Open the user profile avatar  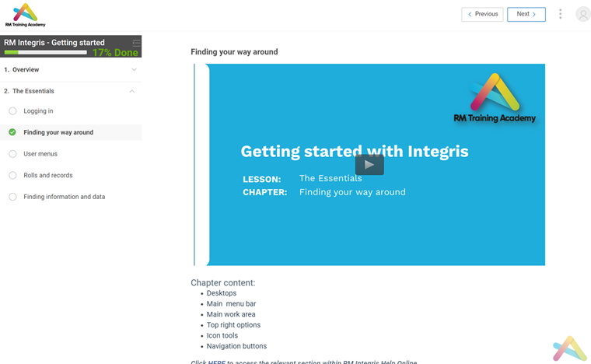tap(582, 14)
